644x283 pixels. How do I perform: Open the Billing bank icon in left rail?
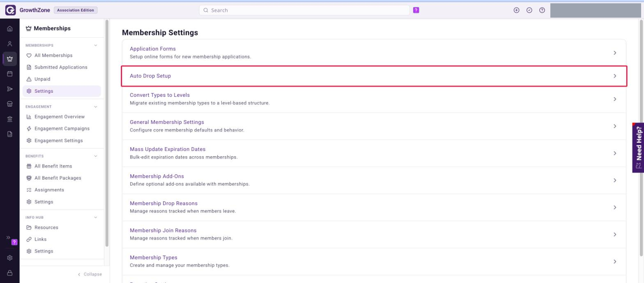10,119
